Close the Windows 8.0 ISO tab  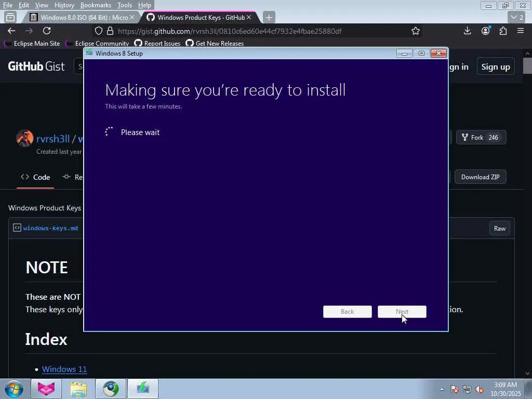tap(132, 17)
